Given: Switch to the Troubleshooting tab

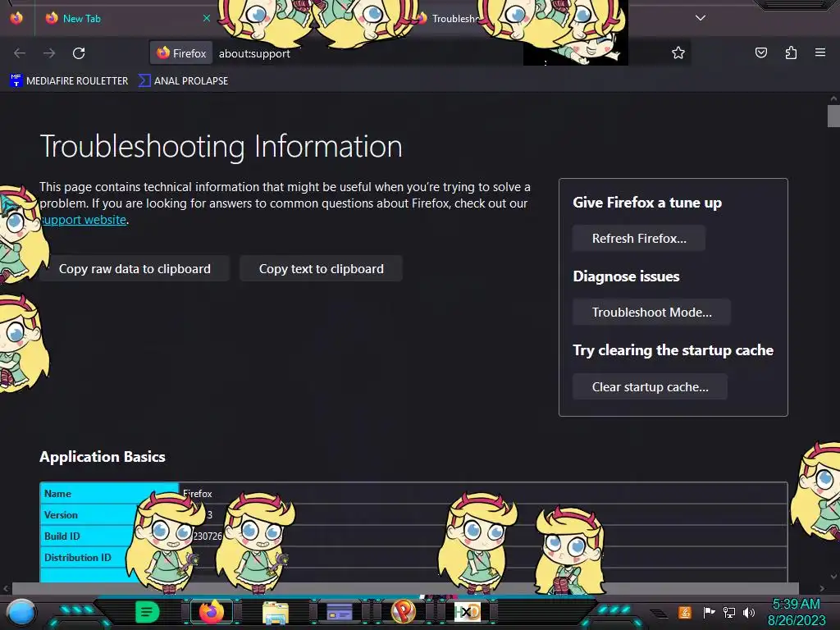Looking at the screenshot, I should click(x=453, y=18).
